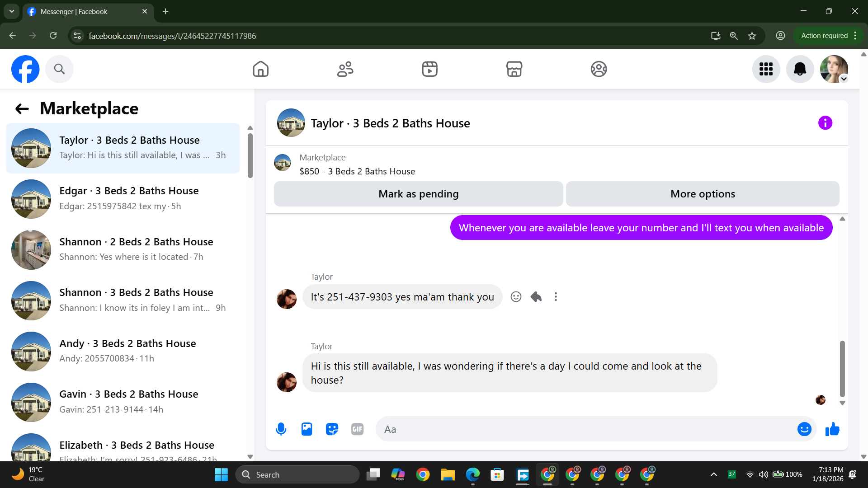The image size is (868, 488).
Task: Send a thumbs-up like
Action: click(x=832, y=429)
